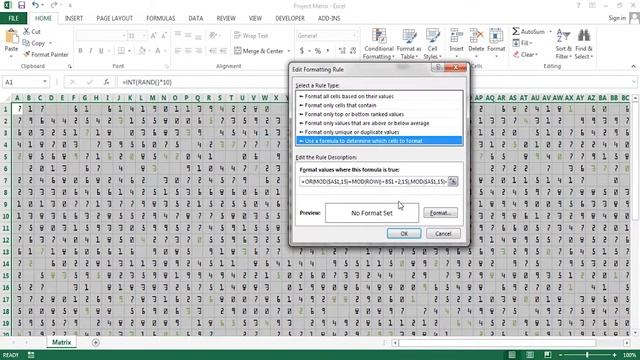Click the Format cells ribbon icon
This screenshot has height=360, width=640.
496,36
